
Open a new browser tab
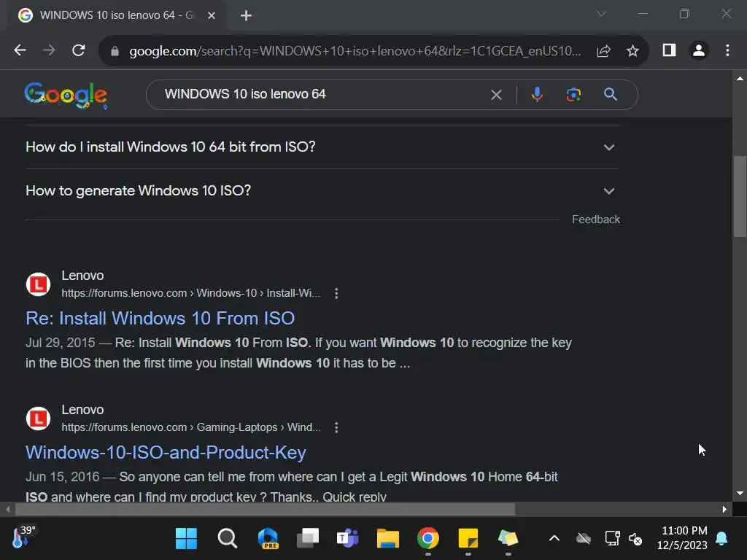[x=246, y=16]
